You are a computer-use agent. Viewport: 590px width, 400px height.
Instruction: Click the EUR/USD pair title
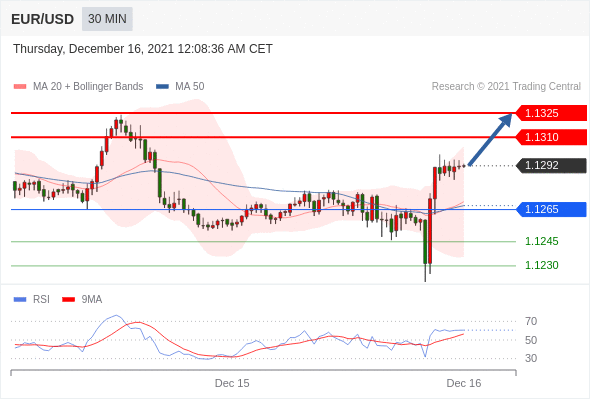click(x=43, y=19)
